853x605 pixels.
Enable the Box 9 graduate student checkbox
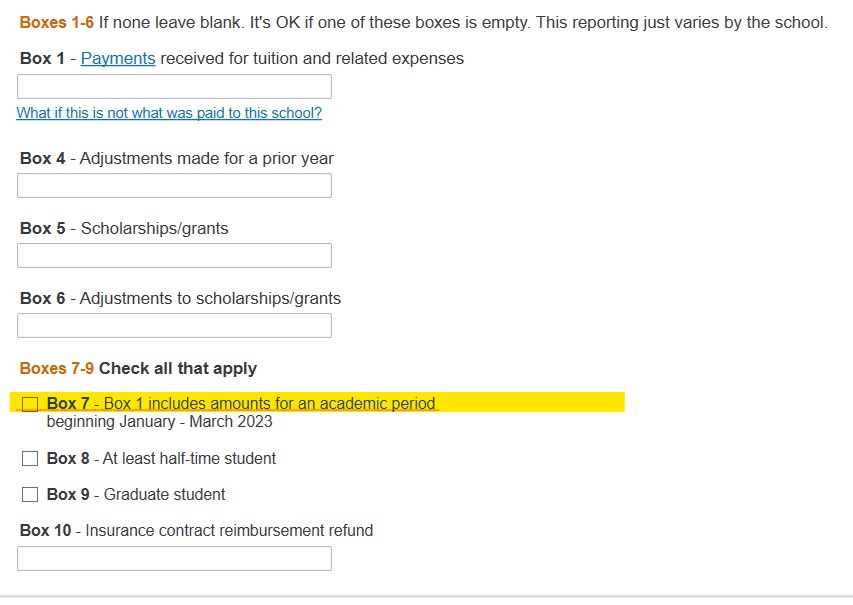pos(30,495)
